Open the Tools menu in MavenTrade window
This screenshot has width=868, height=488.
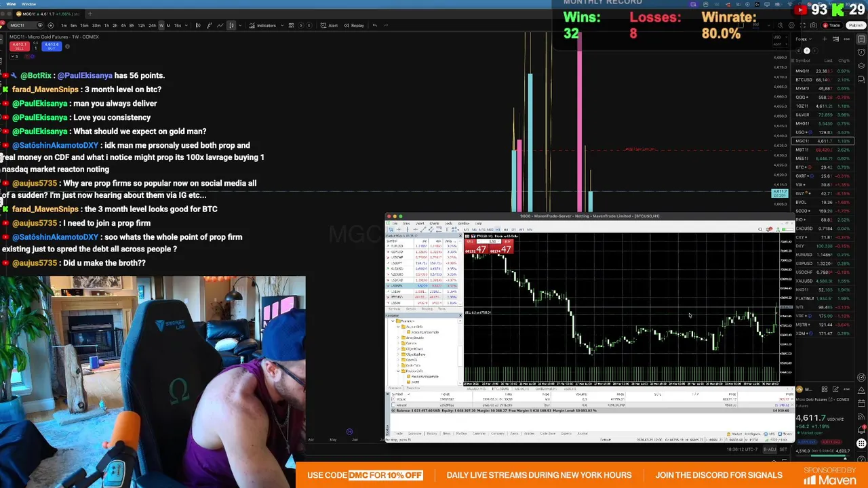pyautogui.click(x=448, y=224)
